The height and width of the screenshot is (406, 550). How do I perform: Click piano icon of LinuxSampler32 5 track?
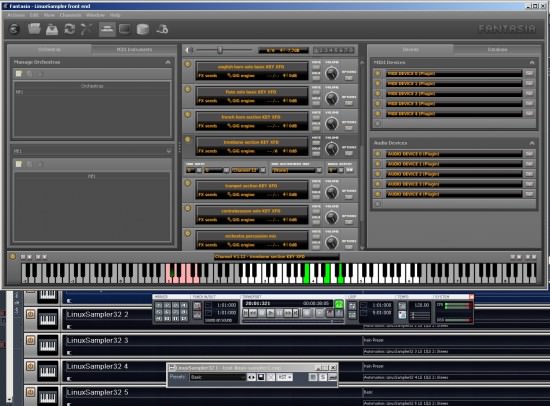coord(48,397)
